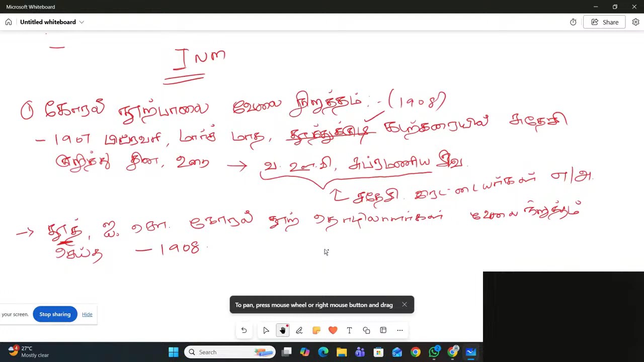Click the Undo arrow button

[244, 330]
